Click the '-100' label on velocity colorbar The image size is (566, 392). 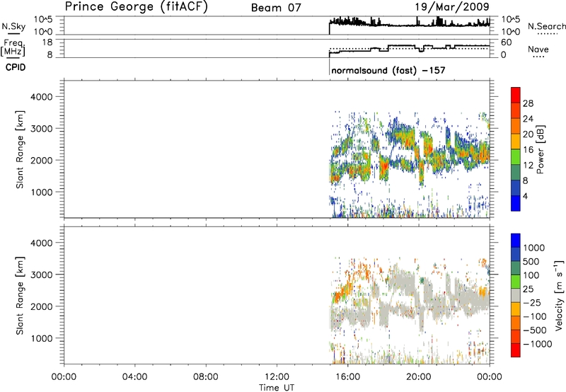535,316
